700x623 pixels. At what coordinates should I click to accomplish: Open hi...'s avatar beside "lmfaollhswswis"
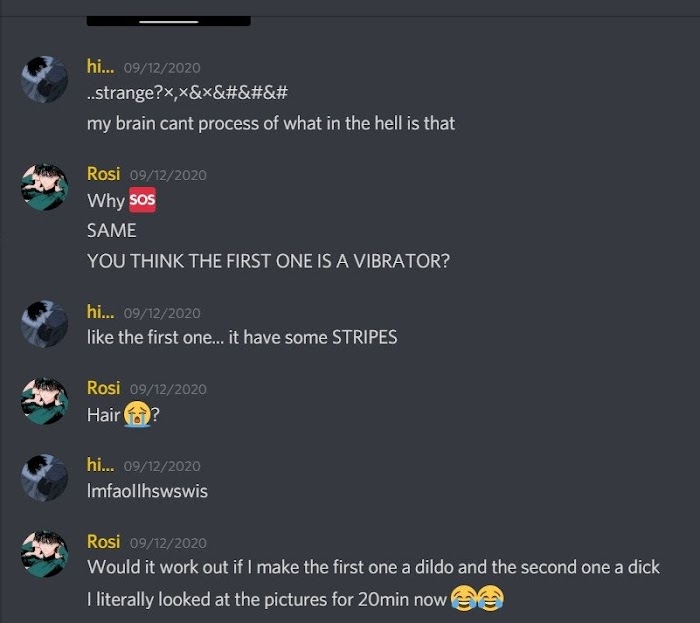point(45,478)
